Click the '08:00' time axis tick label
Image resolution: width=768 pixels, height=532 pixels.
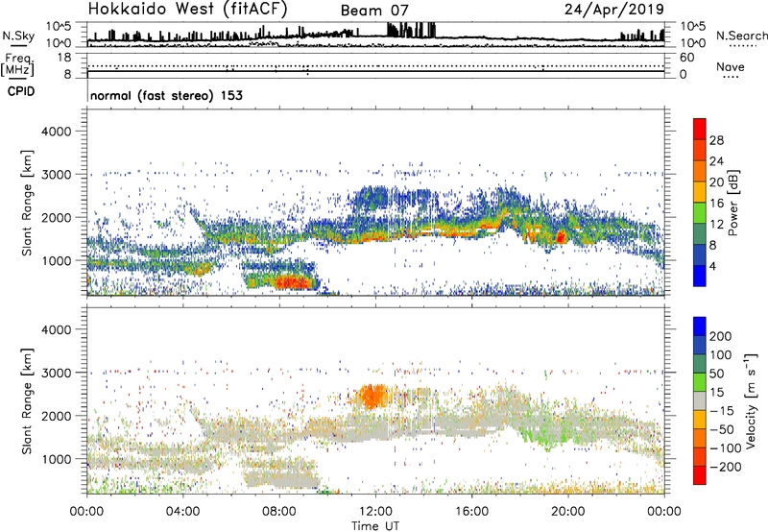click(279, 512)
